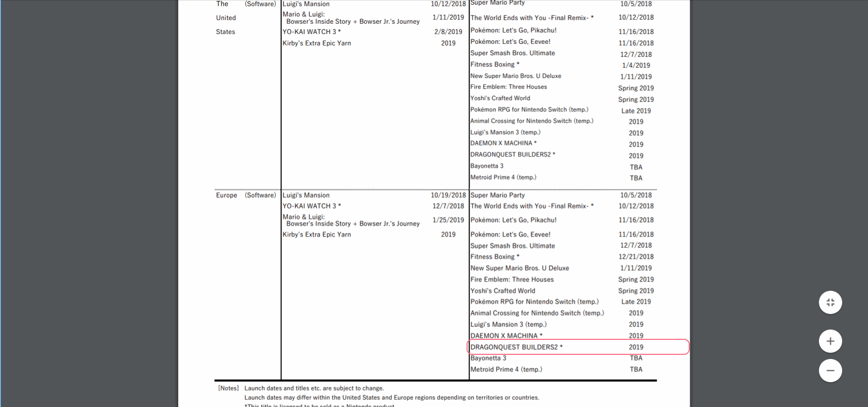868x407 pixels.
Task: Click the date 2/8/2019 for YO-KAI WATCH 3
Action: (x=448, y=32)
